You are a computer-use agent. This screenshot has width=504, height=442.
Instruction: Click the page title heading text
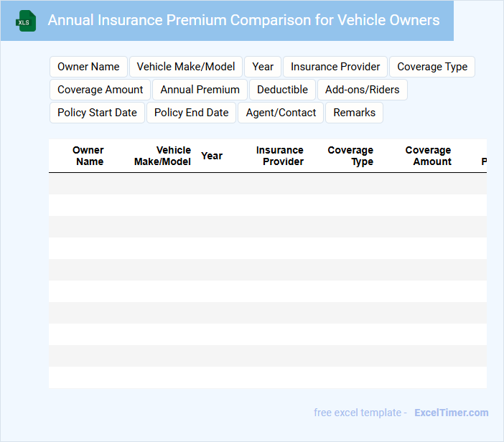243,20
